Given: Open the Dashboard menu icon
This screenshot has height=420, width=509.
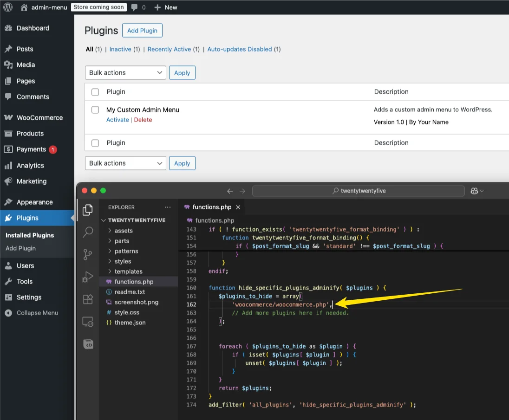Looking at the screenshot, I should click(8, 28).
